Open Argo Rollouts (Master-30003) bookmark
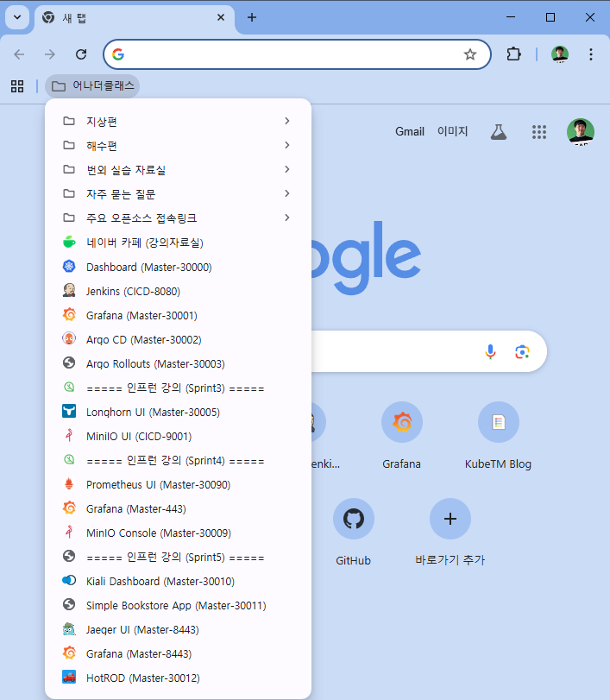Viewport: 610px width, 700px height. (178, 363)
